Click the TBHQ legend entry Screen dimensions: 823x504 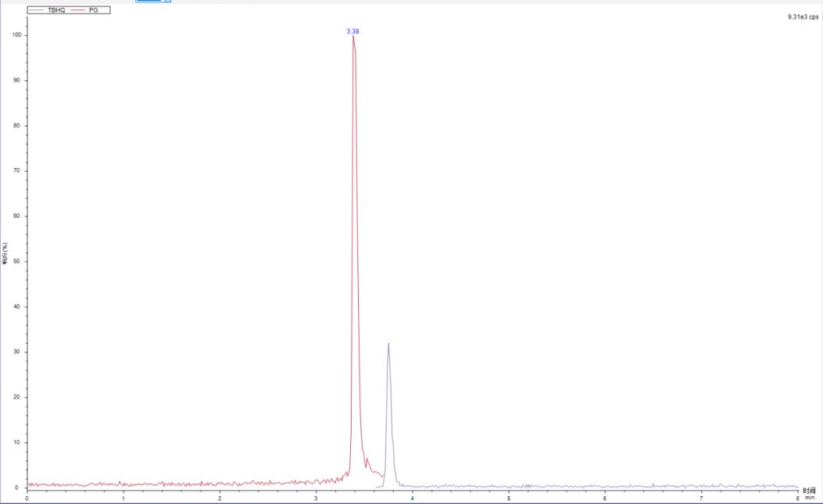pos(57,10)
